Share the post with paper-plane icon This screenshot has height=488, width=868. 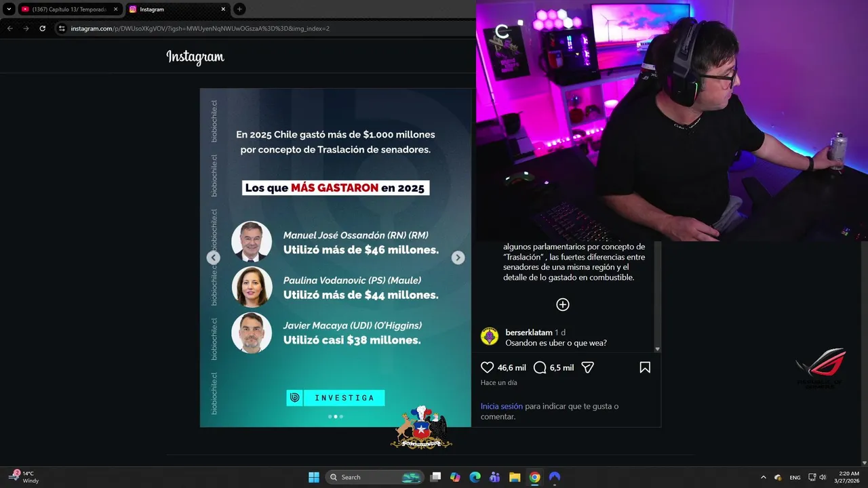click(588, 367)
